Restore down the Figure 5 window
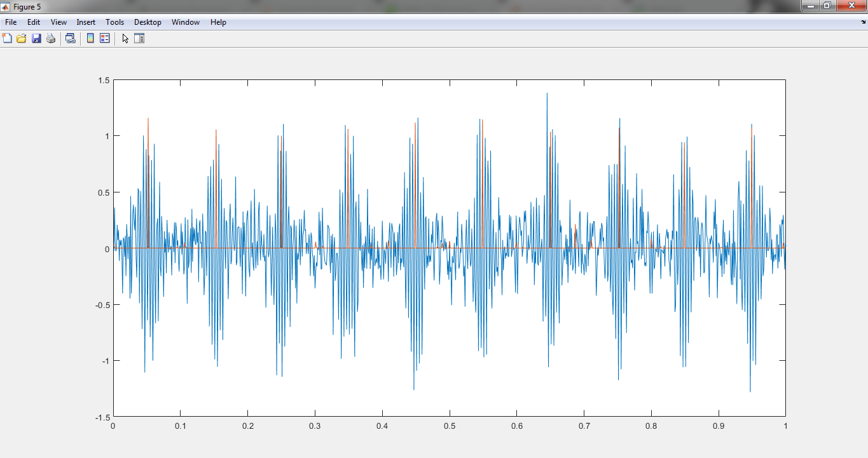 [827, 6]
